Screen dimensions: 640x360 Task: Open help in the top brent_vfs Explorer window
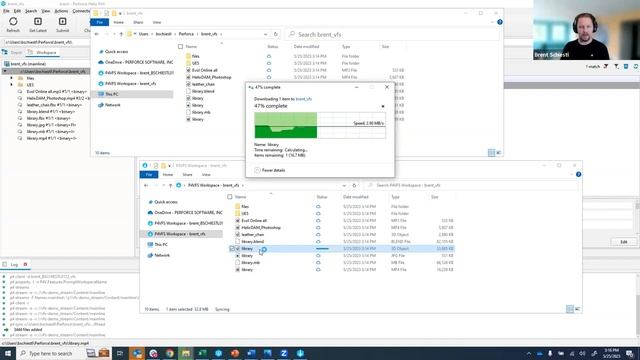click(x=500, y=22)
